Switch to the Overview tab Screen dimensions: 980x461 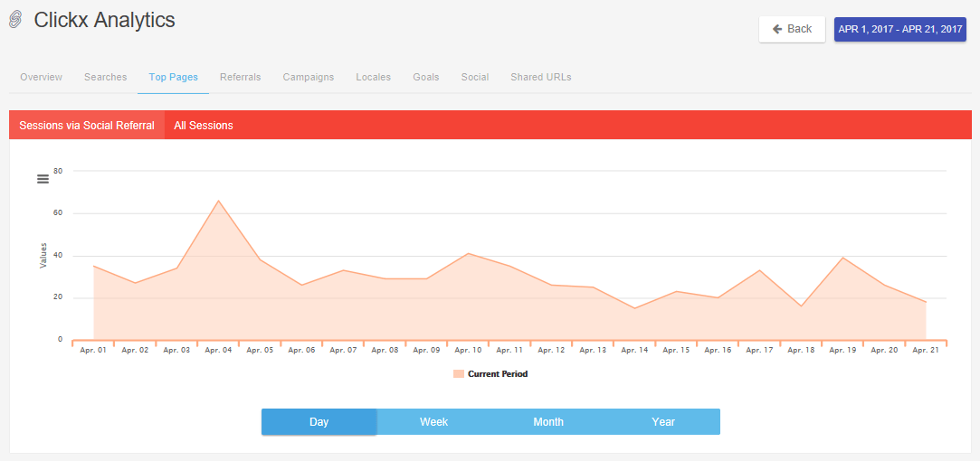click(x=42, y=78)
